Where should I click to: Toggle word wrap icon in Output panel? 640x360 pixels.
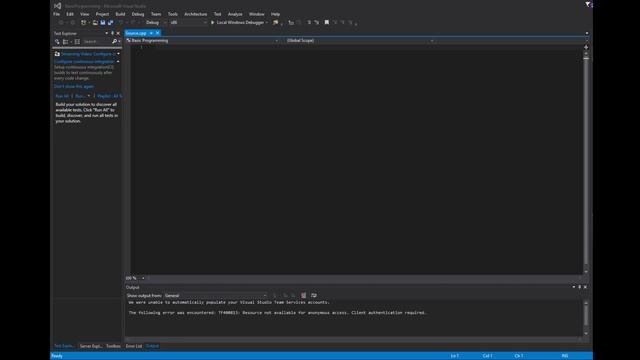[313, 295]
